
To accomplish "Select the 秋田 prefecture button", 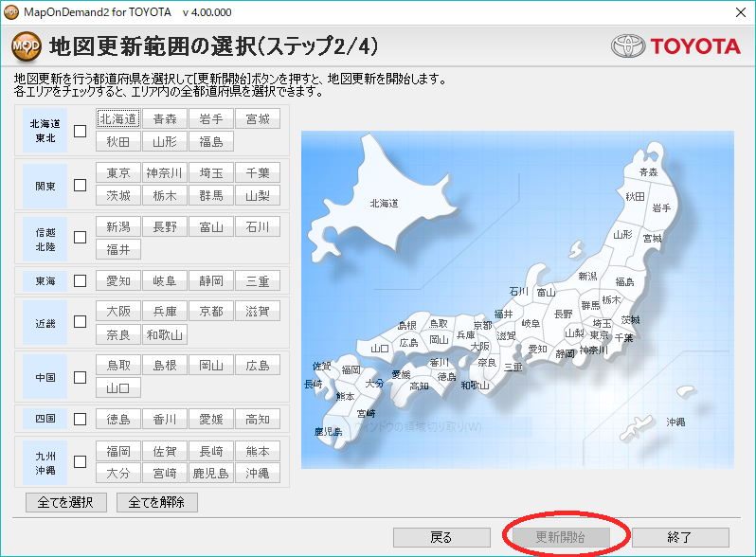I will click(x=118, y=141).
